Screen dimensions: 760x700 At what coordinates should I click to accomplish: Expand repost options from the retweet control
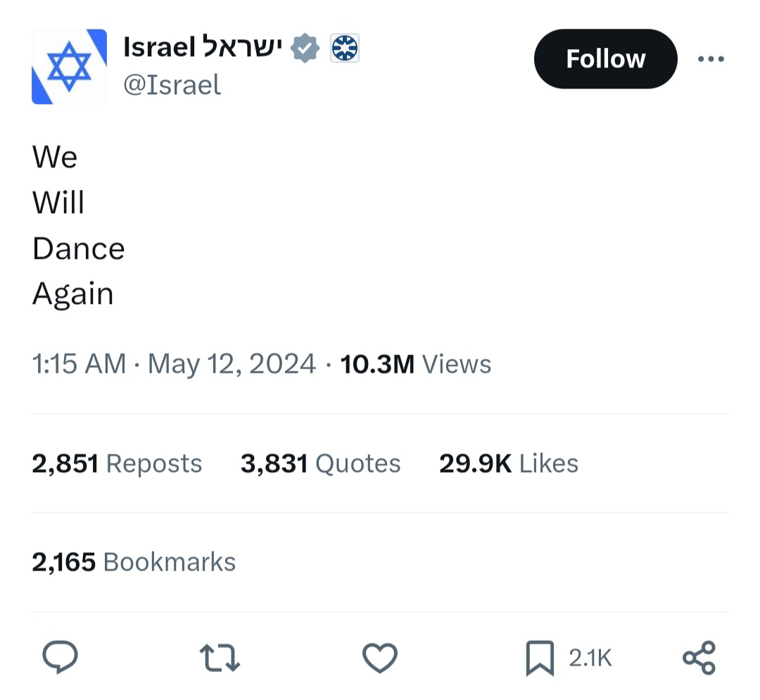coord(220,658)
